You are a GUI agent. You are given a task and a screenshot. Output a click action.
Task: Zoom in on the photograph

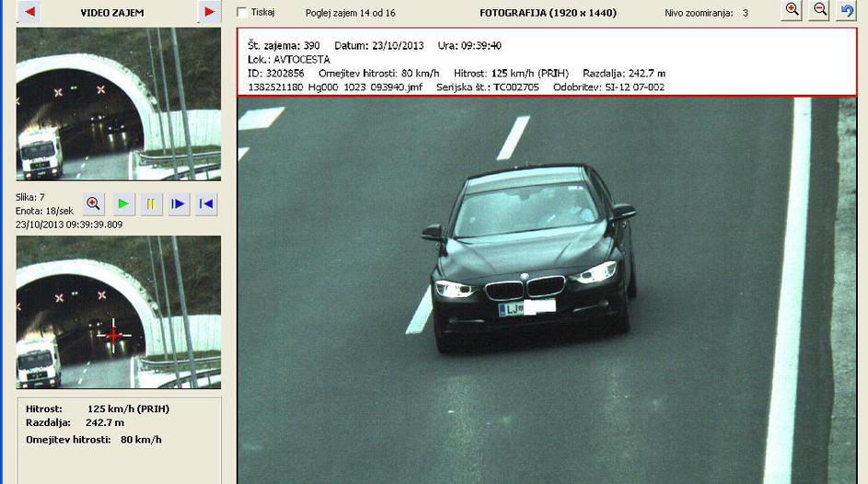(793, 10)
